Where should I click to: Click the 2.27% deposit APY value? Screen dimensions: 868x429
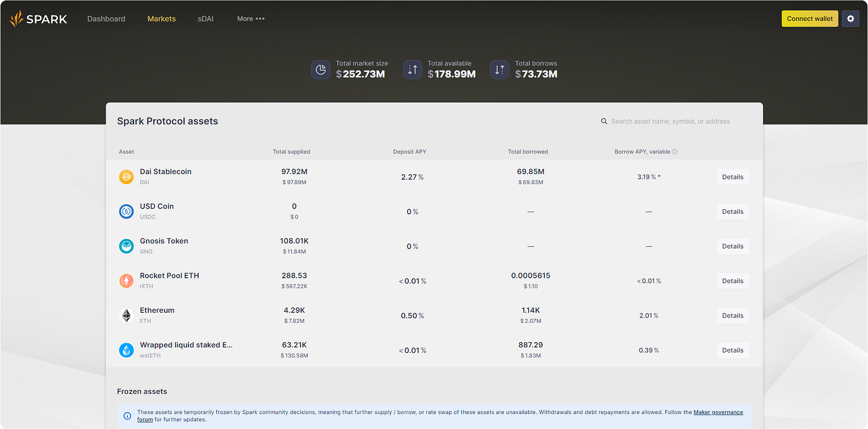click(412, 177)
